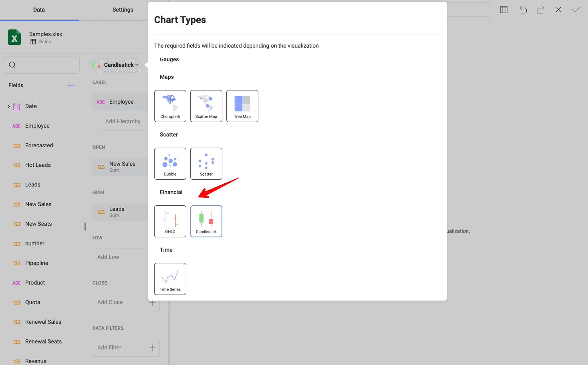Select the Forecasted field

(39, 145)
